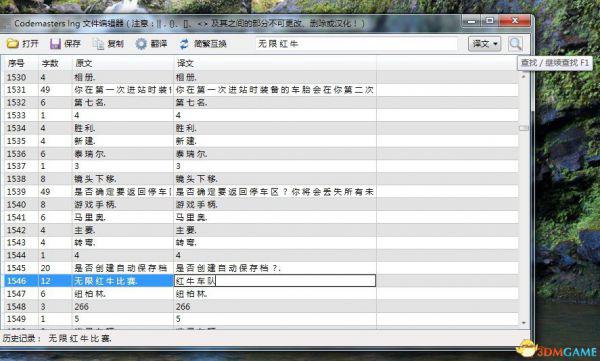Screen dimensions: 600x361
Task: Click the vertical scrollbar thumb
Action: click(x=523, y=128)
